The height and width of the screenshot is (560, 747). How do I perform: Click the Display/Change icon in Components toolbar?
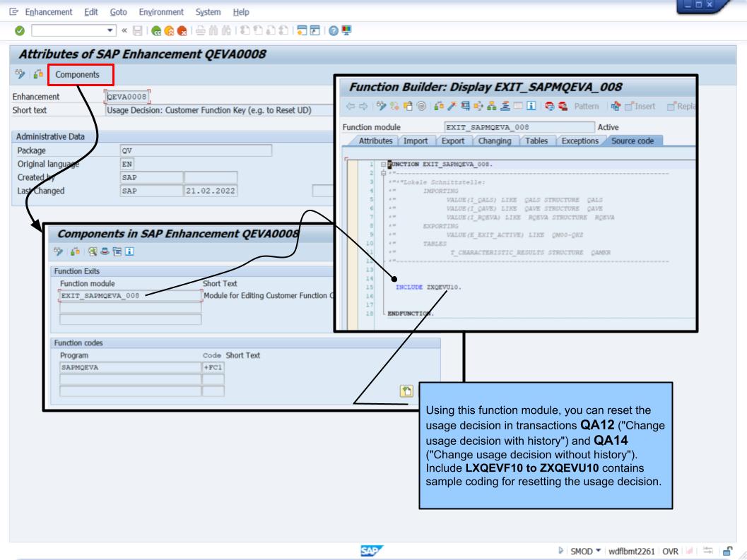tap(59, 251)
